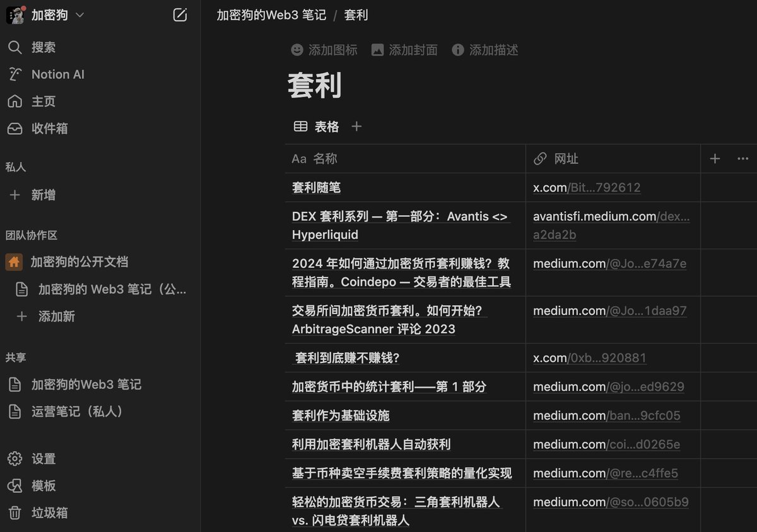Screen dimensions: 757x532
Task: Open row 套利作为基础设施
Action: point(341,416)
